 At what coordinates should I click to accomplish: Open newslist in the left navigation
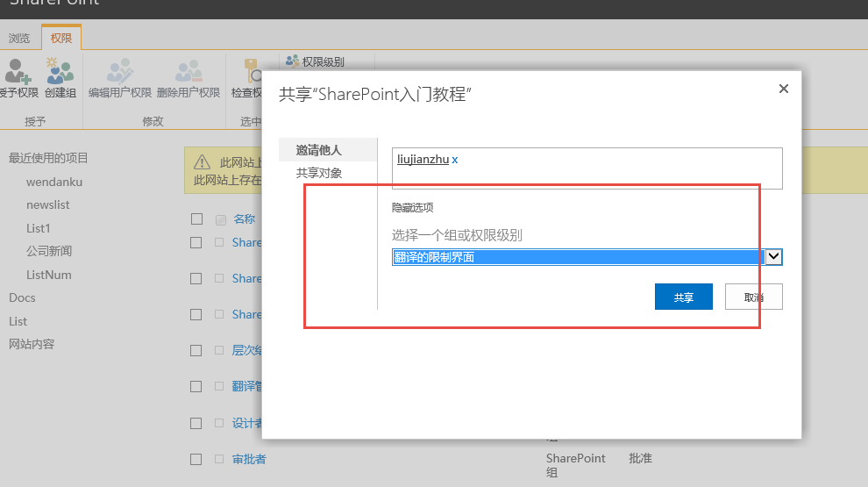[x=48, y=205]
